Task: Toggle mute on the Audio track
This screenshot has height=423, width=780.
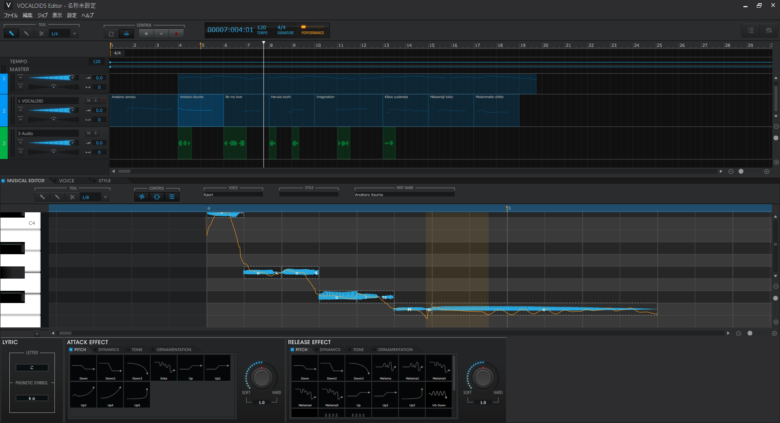Action: pos(89,133)
